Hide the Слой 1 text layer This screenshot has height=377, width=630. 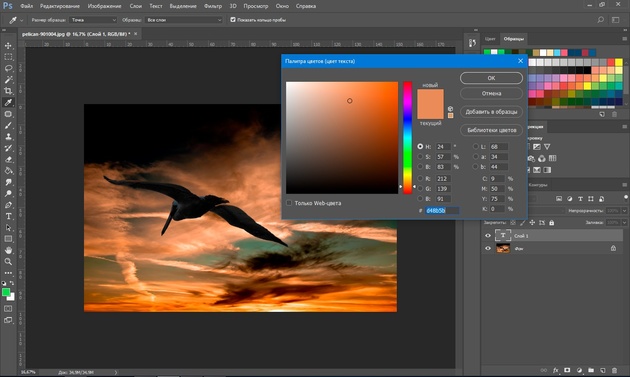488,236
